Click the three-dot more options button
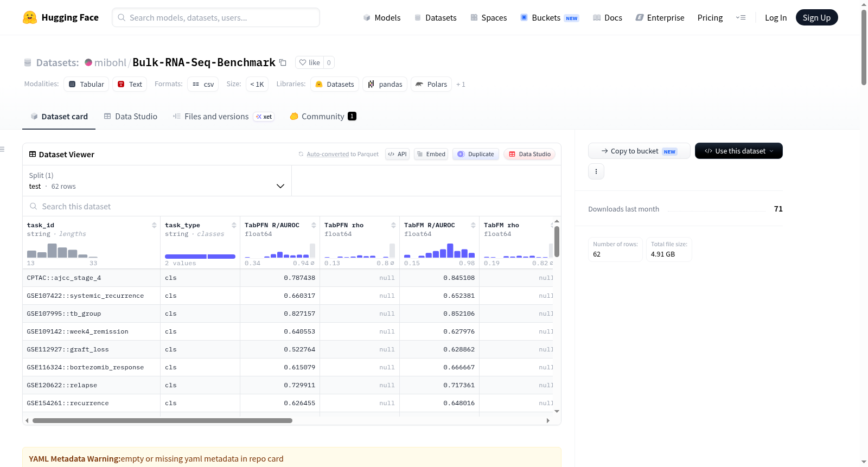868x467 pixels. (596, 171)
